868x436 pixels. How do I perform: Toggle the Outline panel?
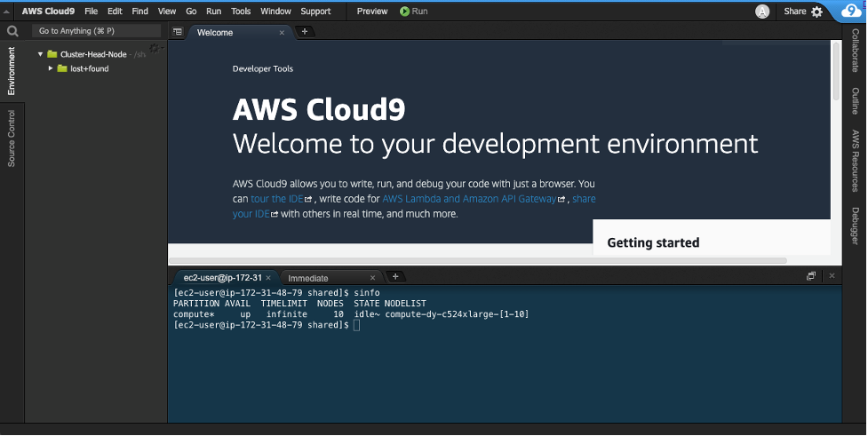coord(856,100)
